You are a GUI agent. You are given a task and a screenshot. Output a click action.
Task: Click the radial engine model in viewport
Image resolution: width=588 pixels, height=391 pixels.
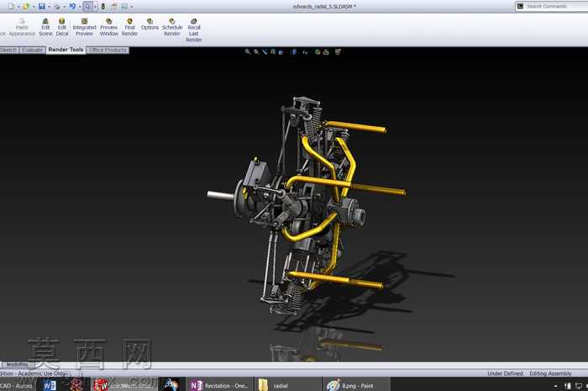(307, 204)
